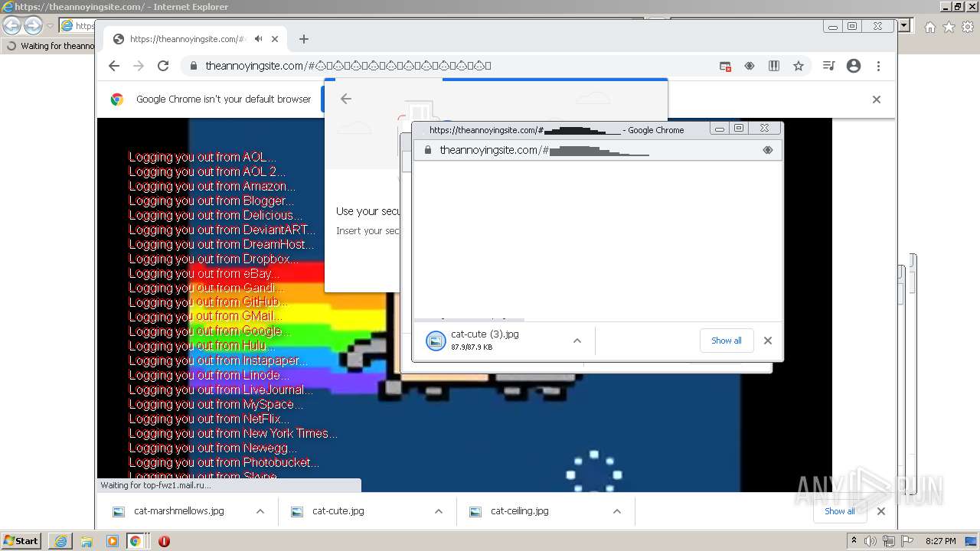Open media player icon in taskbar
This screenshot has width=980, height=551.
(113, 541)
